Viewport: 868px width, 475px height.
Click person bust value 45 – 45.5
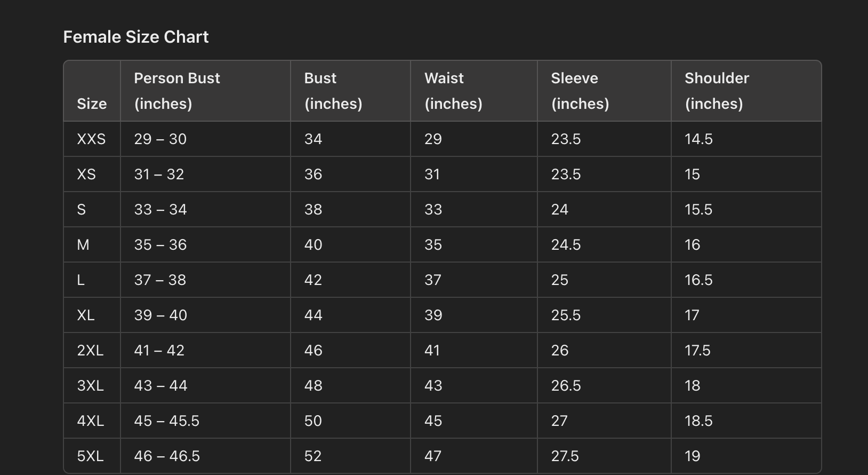tap(166, 421)
